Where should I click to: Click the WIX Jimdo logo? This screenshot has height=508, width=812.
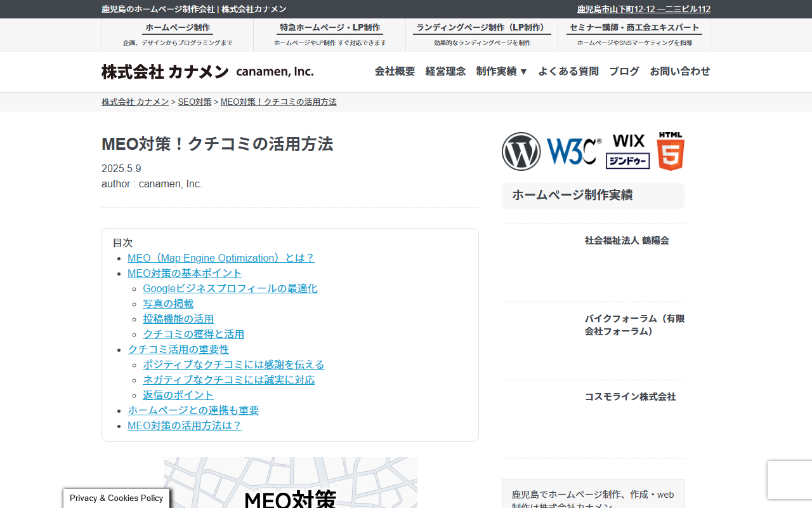coord(628,151)
